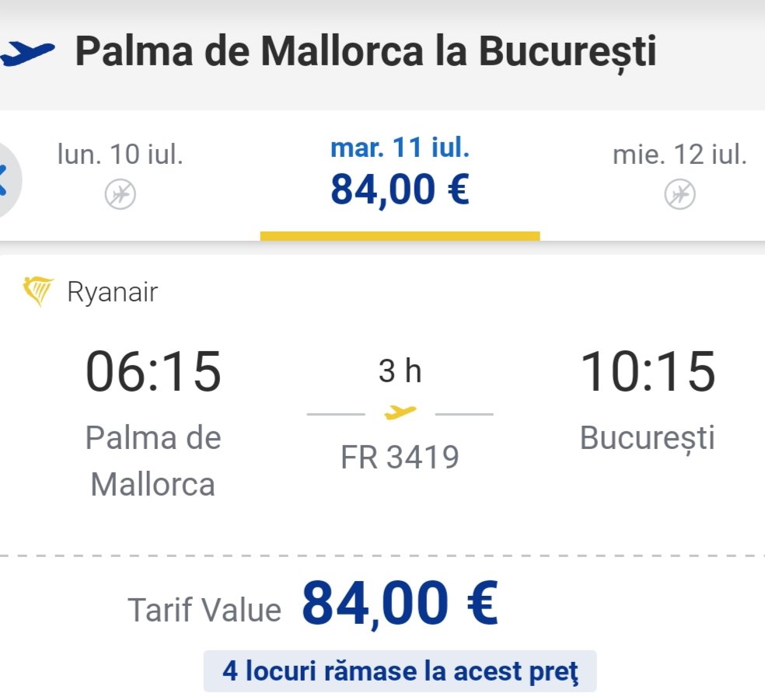Choose the Tarif Value 84,00 € fare
765x700 pixels.
(x=400, y=604)
